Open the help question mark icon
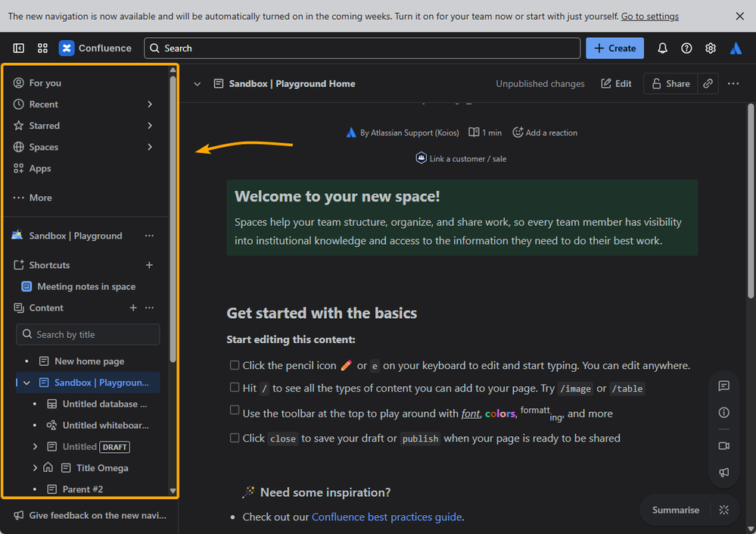Viewport: 756px width, 534px height. point(686,48)
